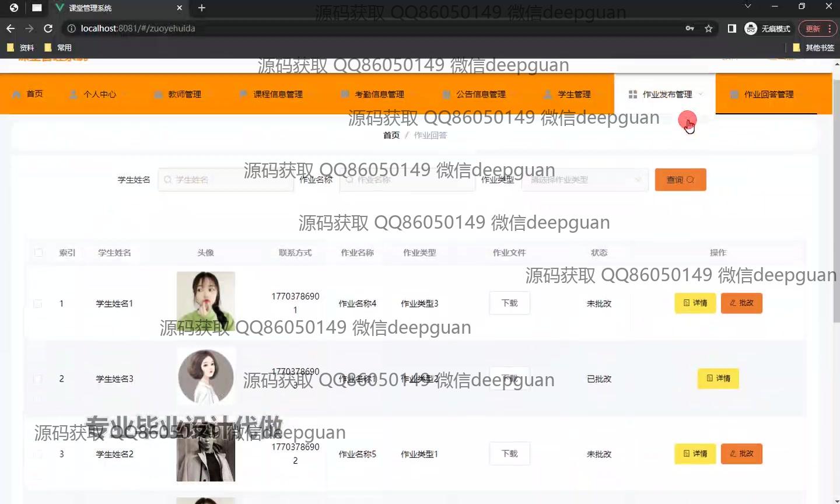Click the orange 查询 search button
840x504 pixels.
pos(680,180)
